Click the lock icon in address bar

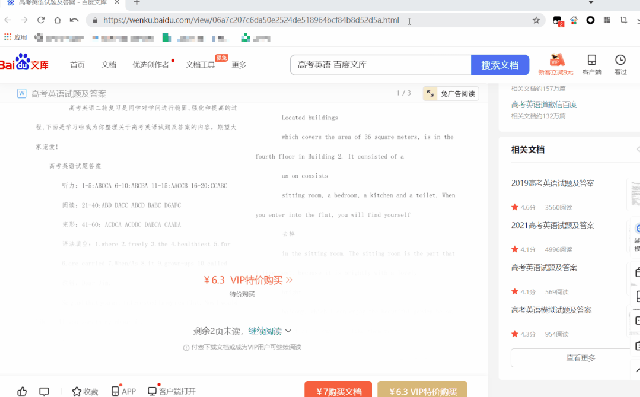[x=95, y=20]
